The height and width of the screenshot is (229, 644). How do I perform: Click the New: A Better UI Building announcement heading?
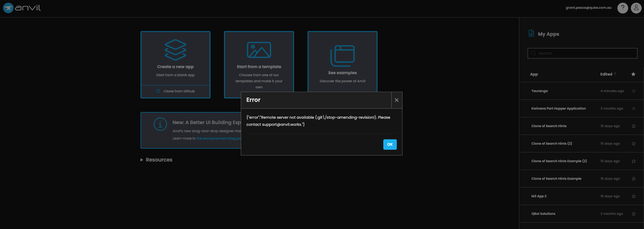pos(206,122)
